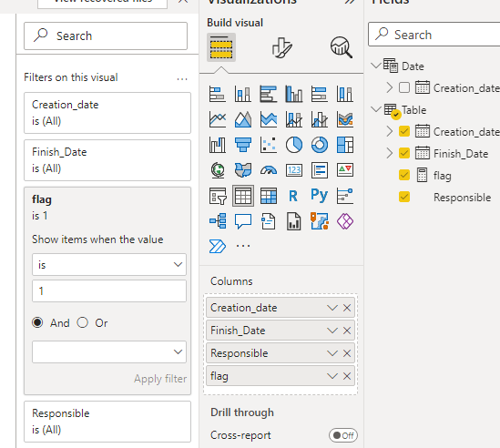Open flag column options chevron
500x448 pixels.
click(x=332, y=376)
